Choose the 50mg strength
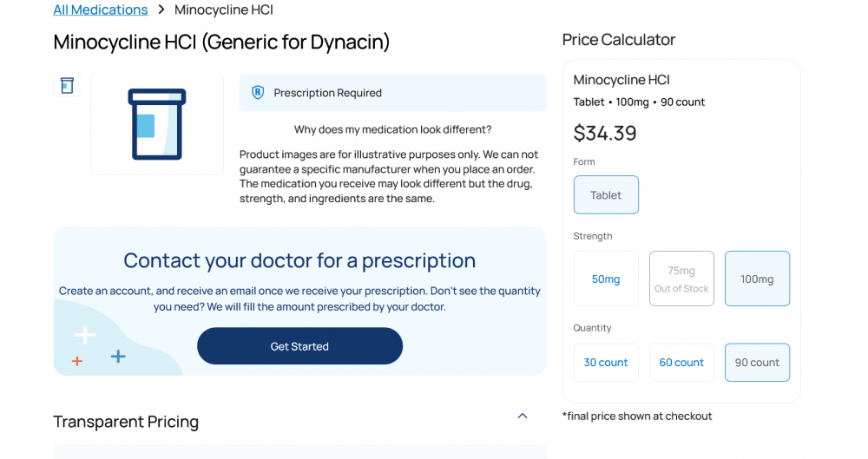This screenshot has width=868, height=459. coord(606,279)
